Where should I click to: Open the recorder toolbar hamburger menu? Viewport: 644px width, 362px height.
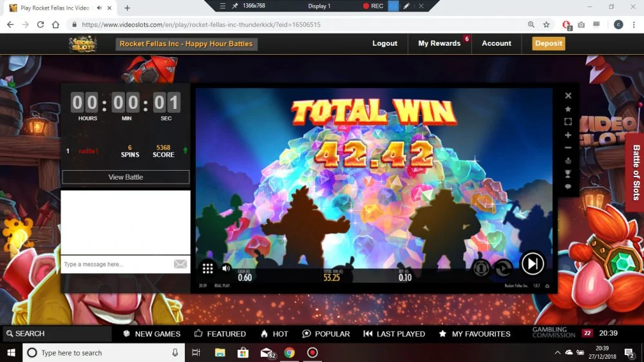click(x=222, y=6)
